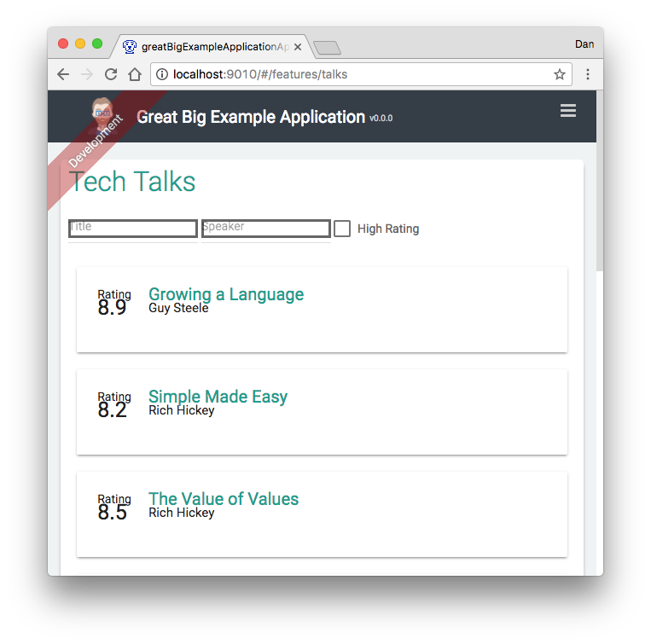This screenshot has height=644, width=651.
Task: Click the 8.5 rating value
Action: (112, 513)
